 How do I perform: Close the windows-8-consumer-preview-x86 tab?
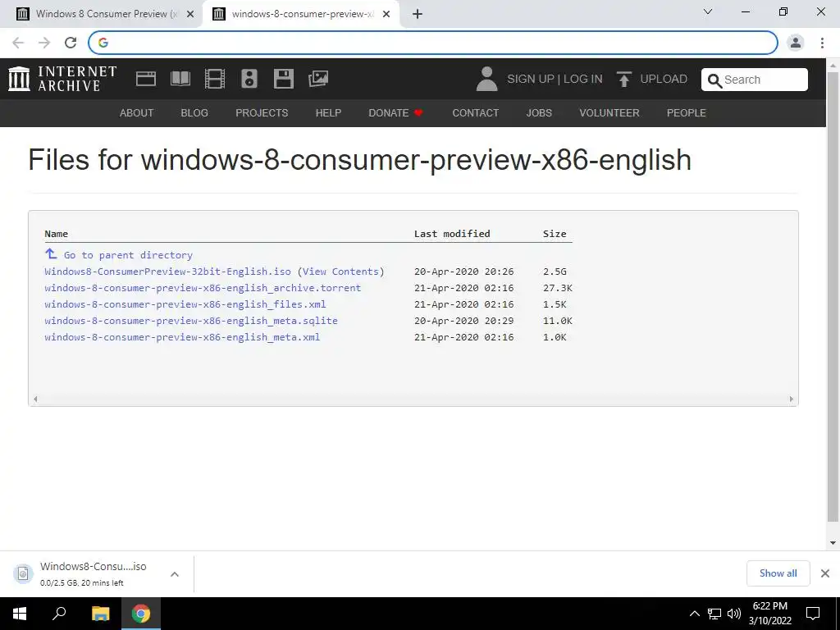[386, 15]
